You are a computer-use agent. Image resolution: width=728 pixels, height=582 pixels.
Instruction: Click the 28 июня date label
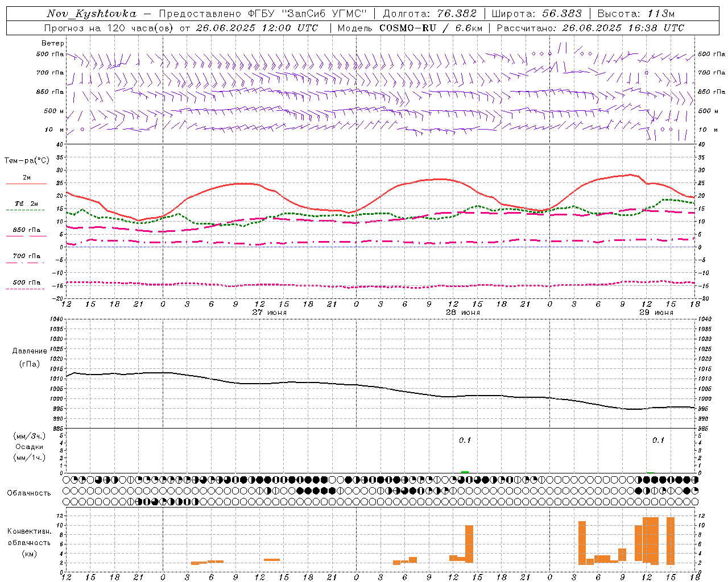462,313
